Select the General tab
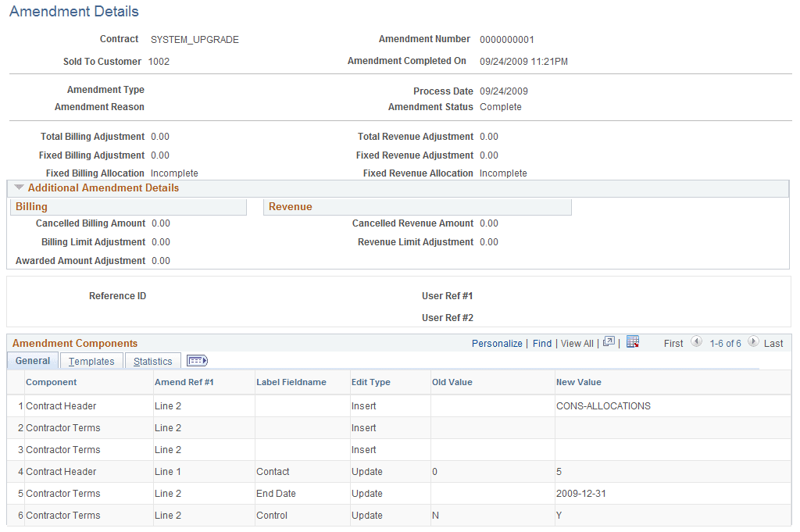This screenshot has height=532, width=800. [x=32, y=360]
